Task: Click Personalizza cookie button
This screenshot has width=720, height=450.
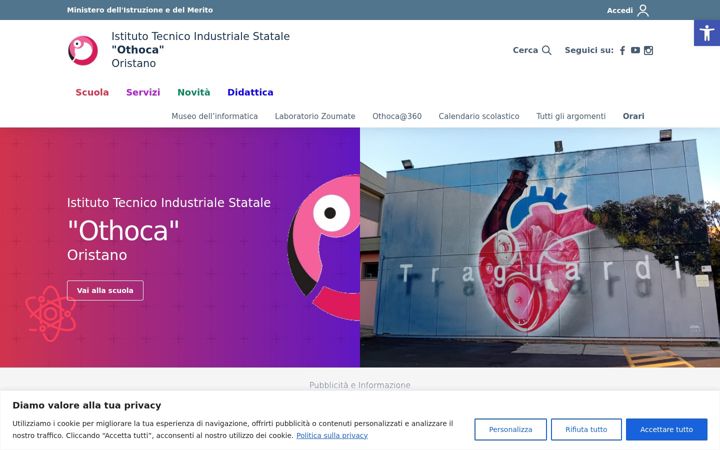Action: [510, 429]
